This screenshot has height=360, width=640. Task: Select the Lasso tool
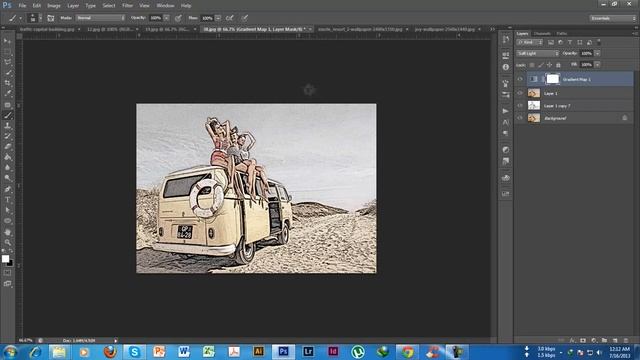pos(7,62)
